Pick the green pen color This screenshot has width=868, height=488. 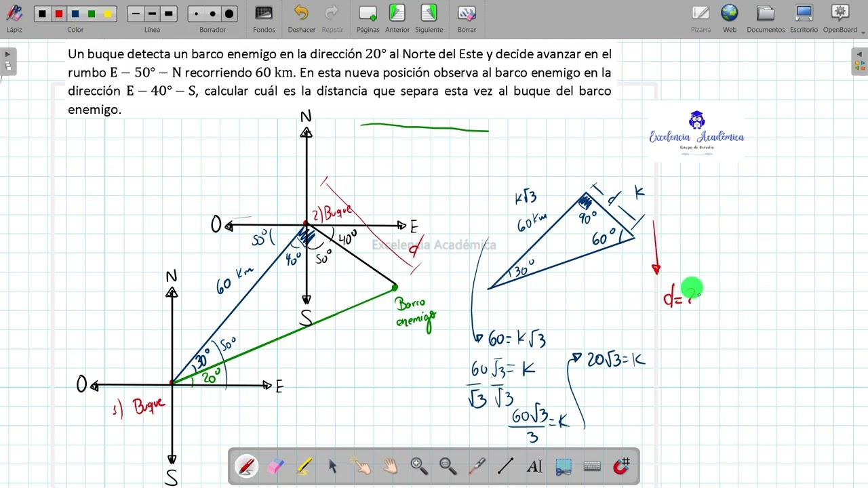[x=92, y=14]
